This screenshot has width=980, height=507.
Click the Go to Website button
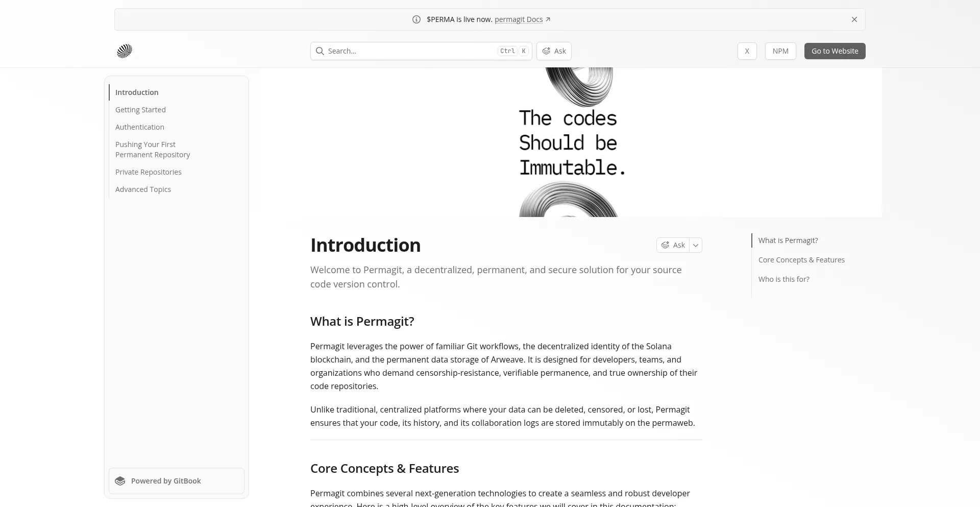(x=835, y=51)
